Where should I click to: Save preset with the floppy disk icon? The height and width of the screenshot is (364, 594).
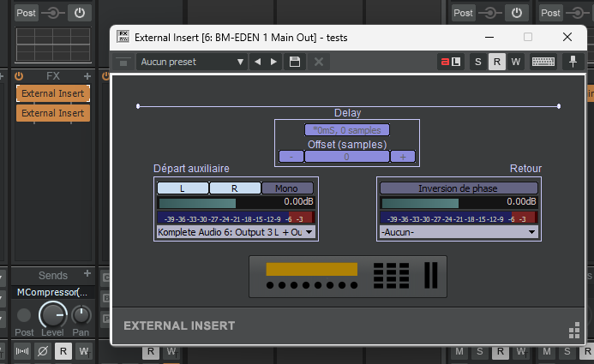click(295, 62)
